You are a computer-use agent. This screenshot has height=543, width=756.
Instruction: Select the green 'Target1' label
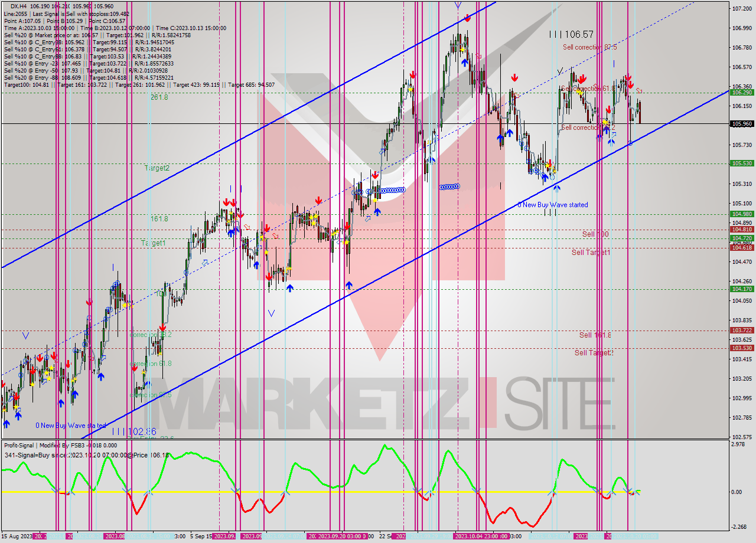pyautogui.click(x=153, y=243)
